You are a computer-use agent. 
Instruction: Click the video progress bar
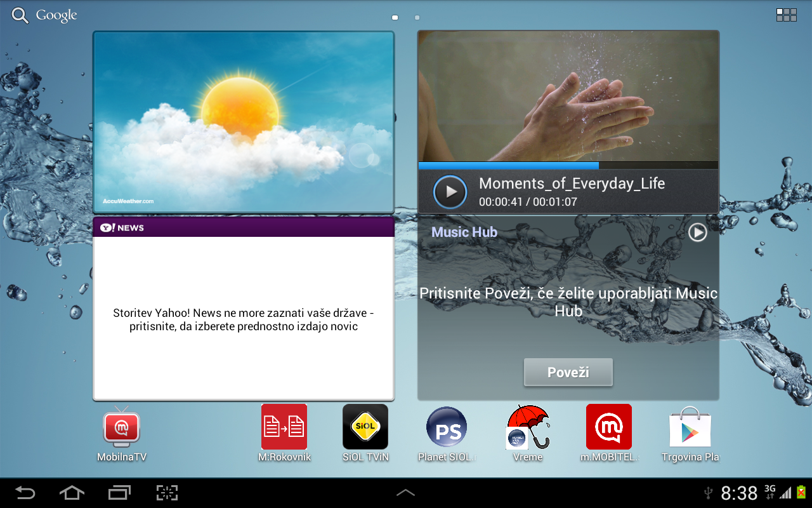568,166
